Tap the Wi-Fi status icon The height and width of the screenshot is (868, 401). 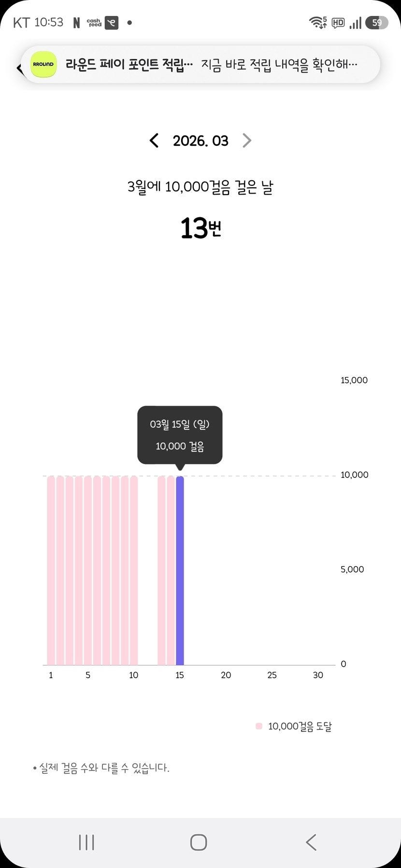318,22
